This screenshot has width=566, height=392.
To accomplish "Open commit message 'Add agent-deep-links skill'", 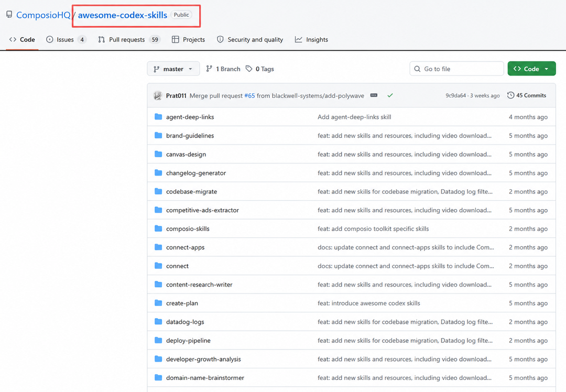I will coord(354,117).
